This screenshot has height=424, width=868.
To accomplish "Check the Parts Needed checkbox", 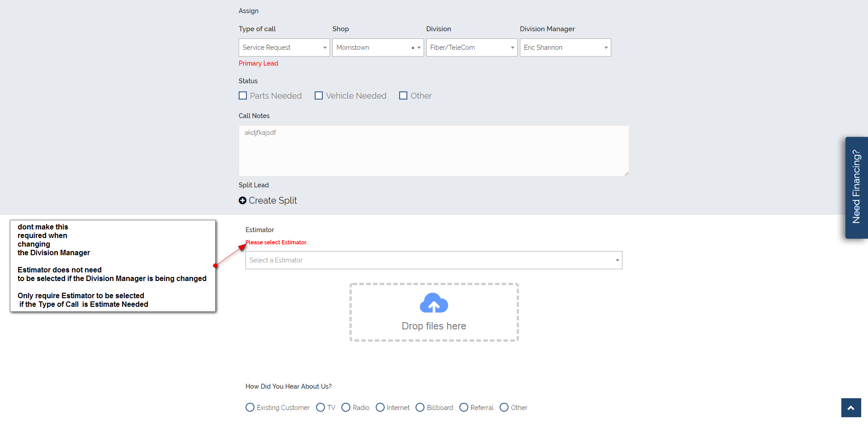I will [x=243, y=96].
